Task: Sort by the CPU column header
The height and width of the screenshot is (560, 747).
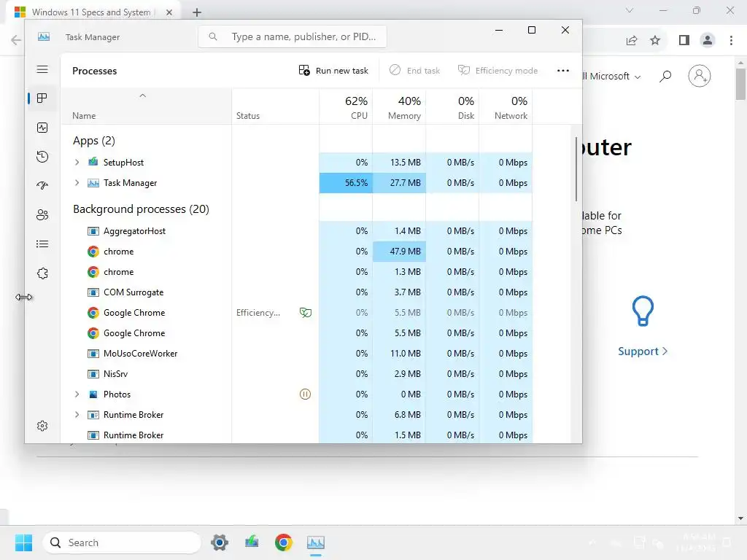Action: pyautogui.click(x=347, y=107)
